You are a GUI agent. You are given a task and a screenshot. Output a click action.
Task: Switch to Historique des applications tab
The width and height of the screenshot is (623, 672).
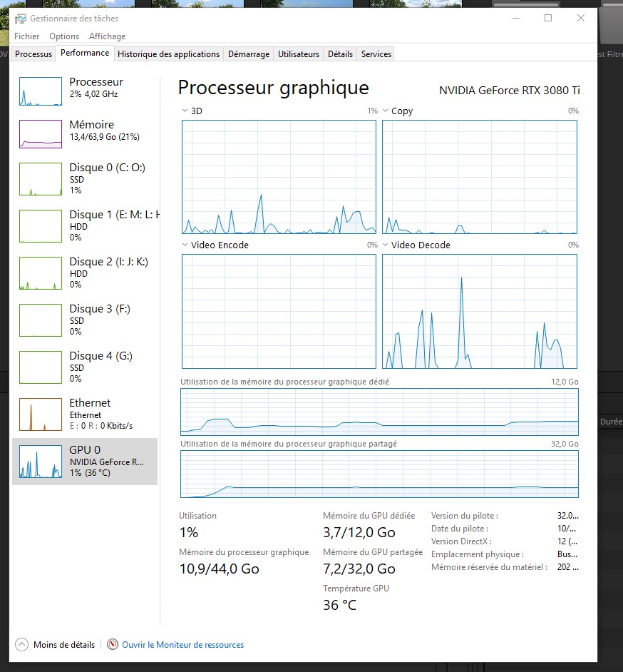pyautogui.click(x=168, y=54)
